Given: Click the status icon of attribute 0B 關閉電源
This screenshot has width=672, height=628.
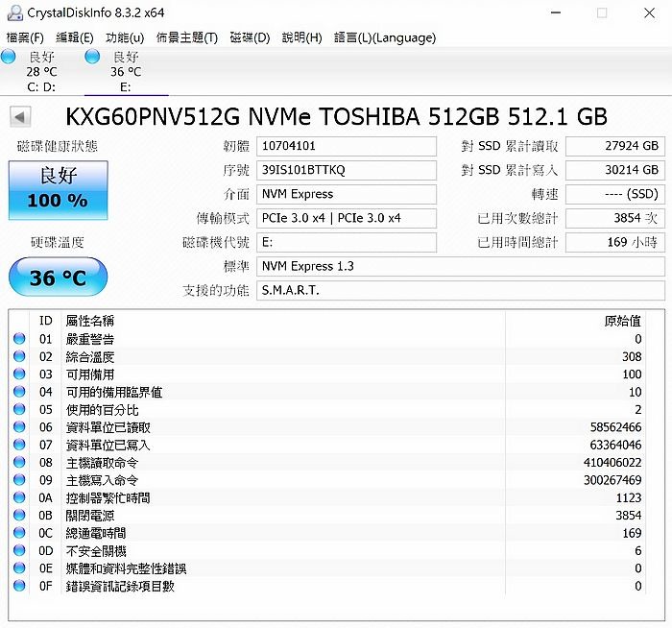Looking at the screenshot, I should coord(19,515).
